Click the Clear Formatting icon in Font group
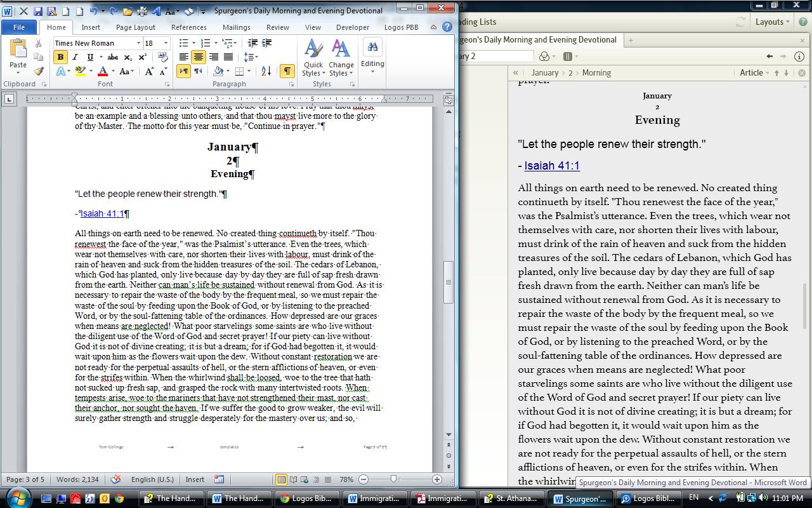This screenshot has width=812, height=508. [162, 57]
